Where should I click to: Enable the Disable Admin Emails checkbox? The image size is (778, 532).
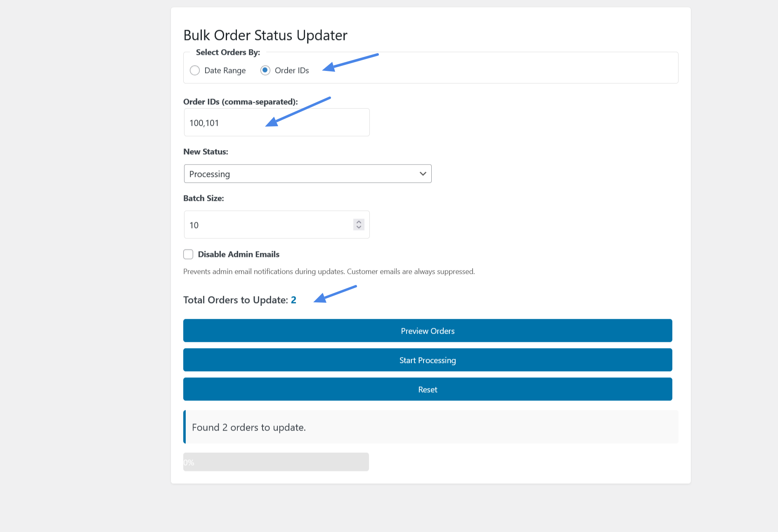[188, 254]
